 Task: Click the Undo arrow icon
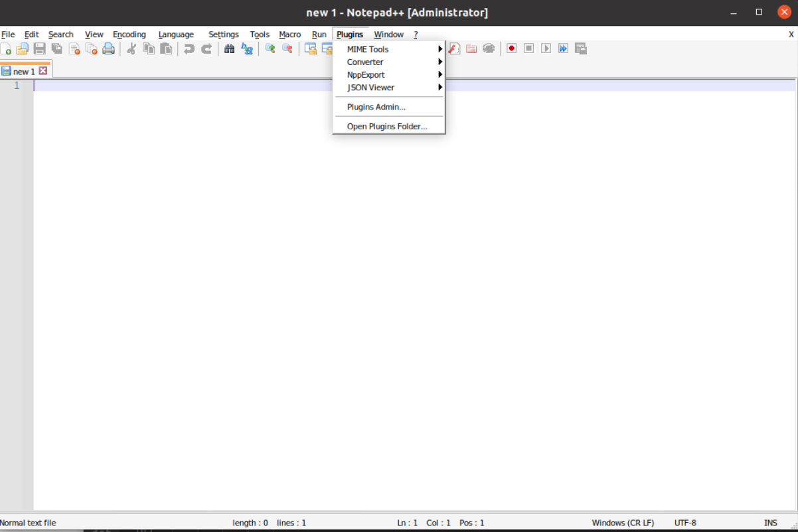pos(188,48)
